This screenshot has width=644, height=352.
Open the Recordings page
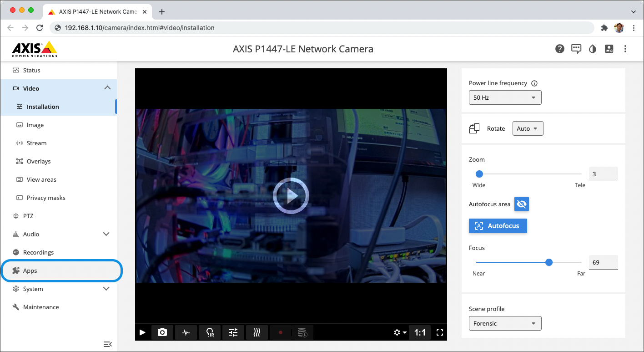coord(58,252)
